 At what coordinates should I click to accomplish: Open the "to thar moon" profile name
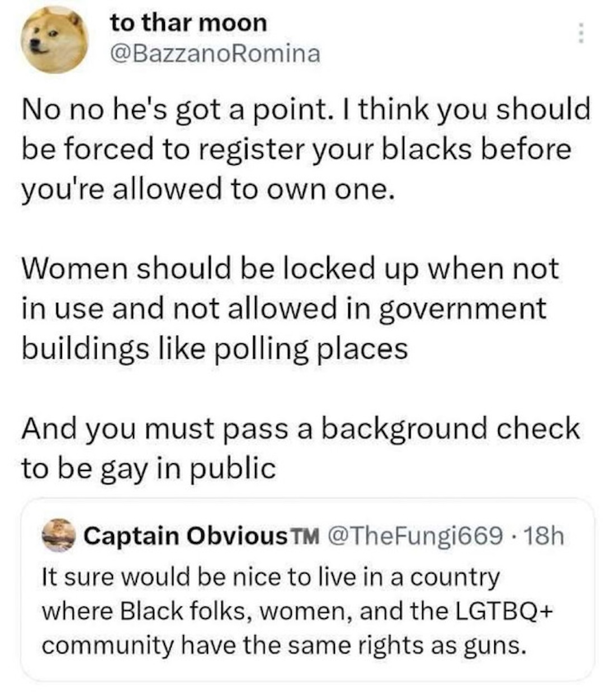(188, 23)
